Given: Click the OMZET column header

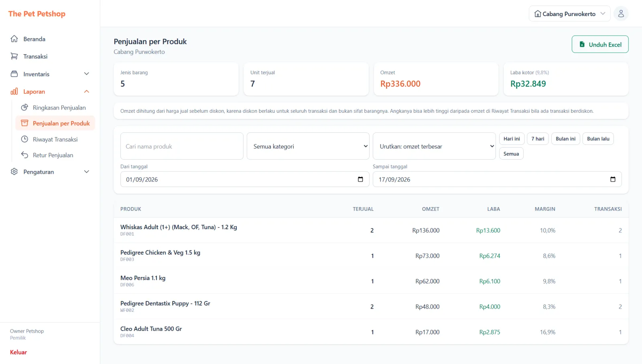Looking at the screenshot, I should pyautogui.click(x=431, y=209).
